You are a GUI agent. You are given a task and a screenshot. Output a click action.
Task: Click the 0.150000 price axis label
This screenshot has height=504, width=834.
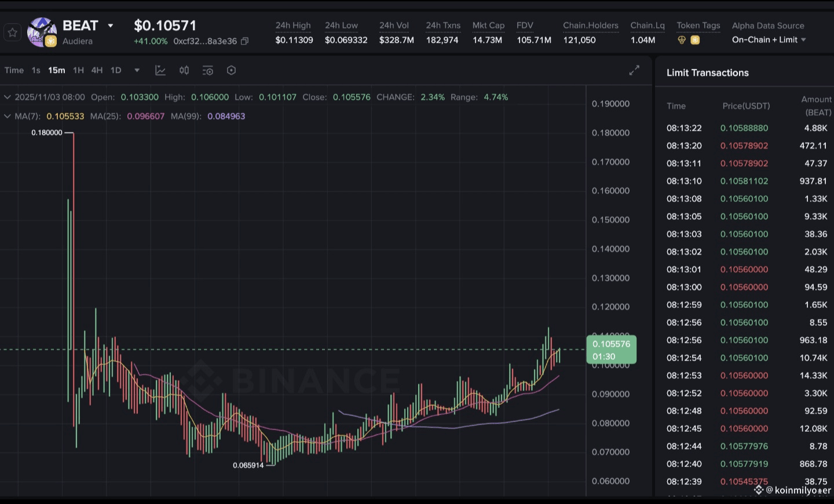[610, 220]
